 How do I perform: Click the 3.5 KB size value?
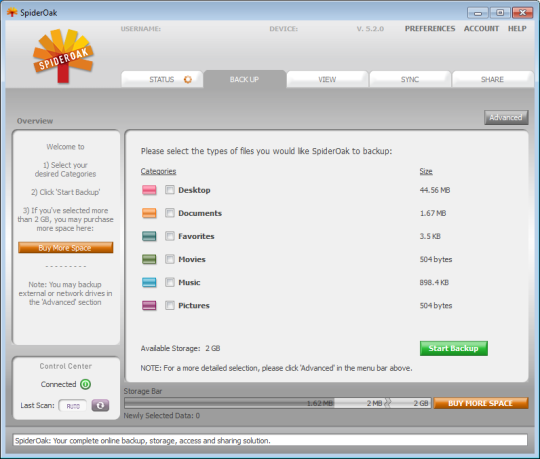tap(430, 236)
